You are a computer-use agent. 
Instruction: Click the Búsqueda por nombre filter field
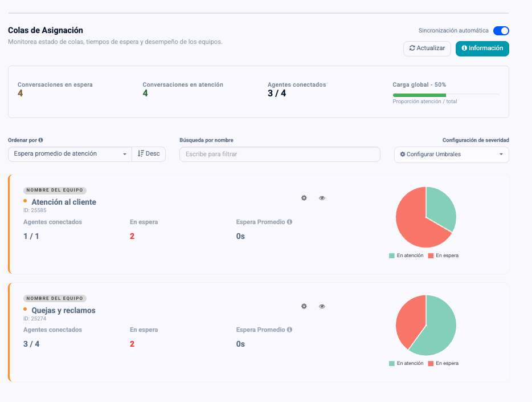[280, 154]
